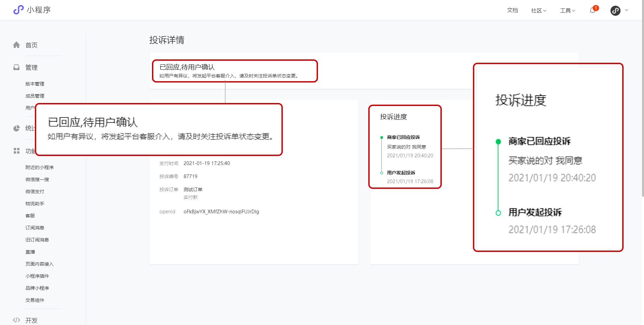Click the page vertical scrollbar

pos(642,101)
